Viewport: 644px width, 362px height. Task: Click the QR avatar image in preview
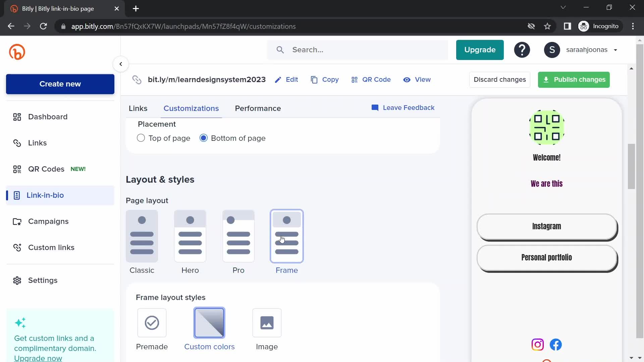[x=547, y=127]
